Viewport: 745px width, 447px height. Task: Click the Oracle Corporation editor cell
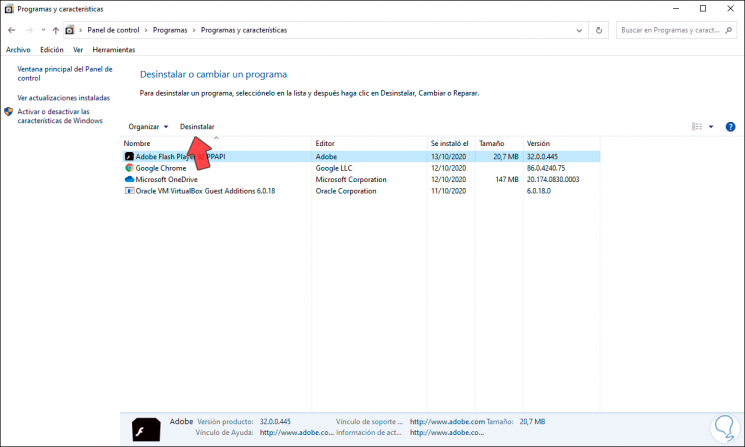(345, 191)
